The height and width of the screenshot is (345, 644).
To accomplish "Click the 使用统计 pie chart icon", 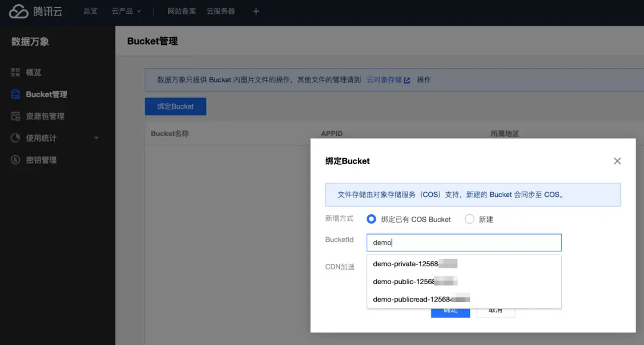I will click(15, 138).
